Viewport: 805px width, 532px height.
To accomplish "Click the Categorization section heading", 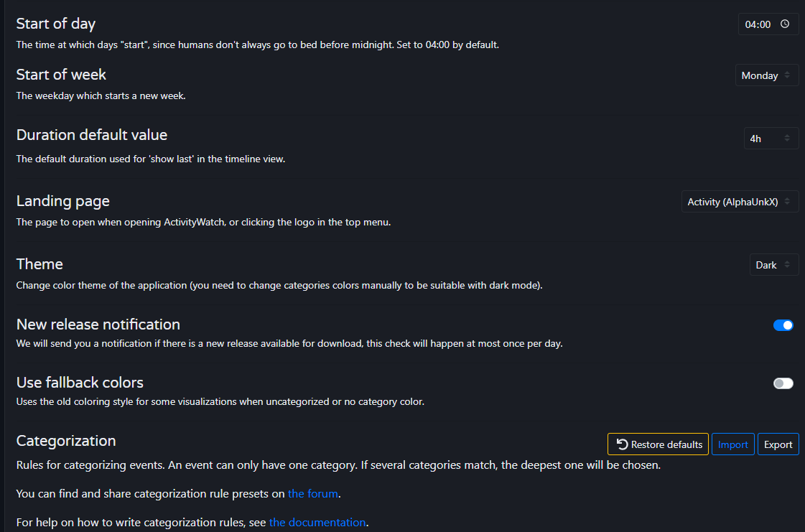I will pyautogui.click(x=66, y=440).
